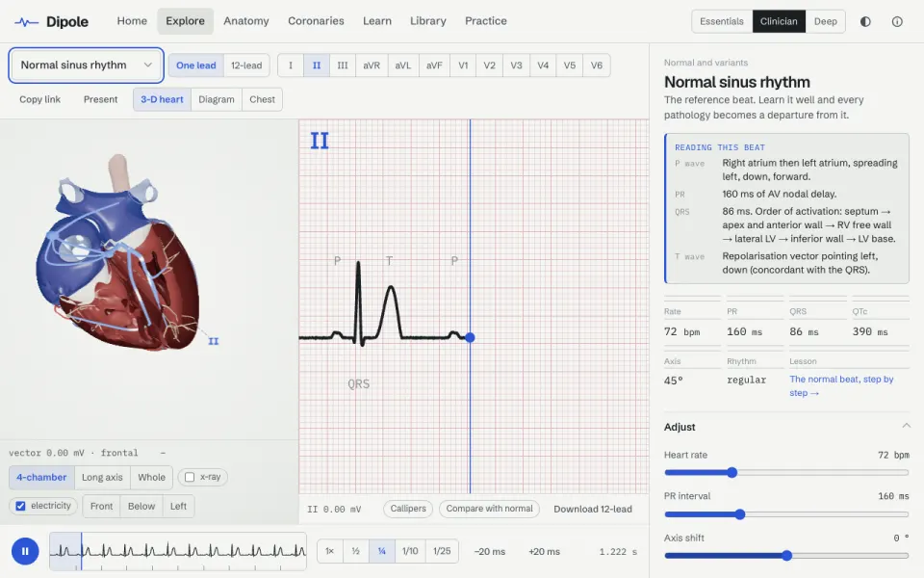Image resolution: width=924 pixels, height=578 pixels.
Task: Uncheck the electricity checkbox
Action: (x=20, y=506)
